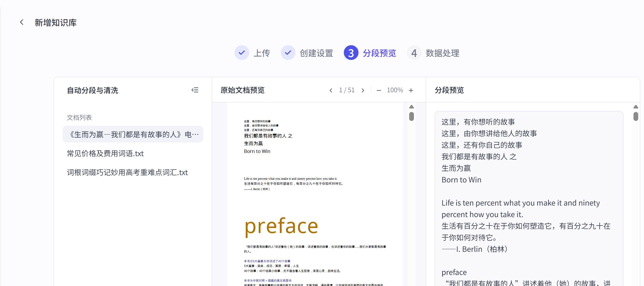Click segment preview scrollbar up arrow
This screenshot has width=644, height=286.
click(x=636, y=107)
